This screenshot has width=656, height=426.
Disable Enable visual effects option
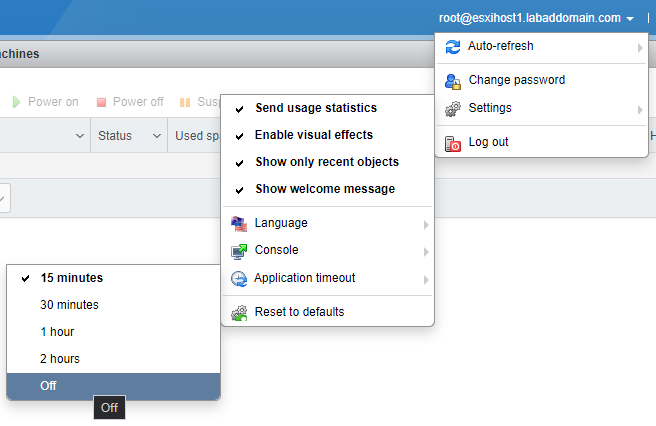[313, 135]
